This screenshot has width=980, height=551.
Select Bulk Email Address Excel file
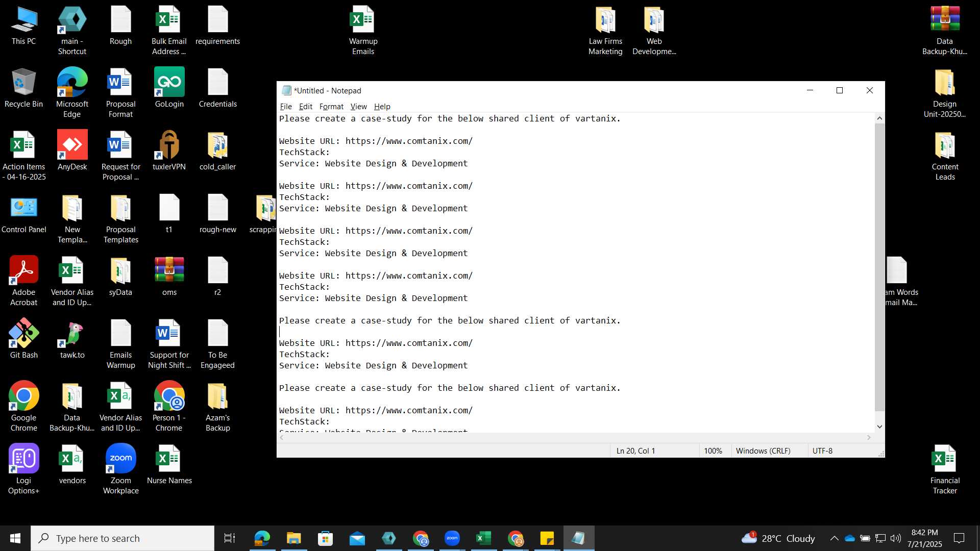pos(169,30)
